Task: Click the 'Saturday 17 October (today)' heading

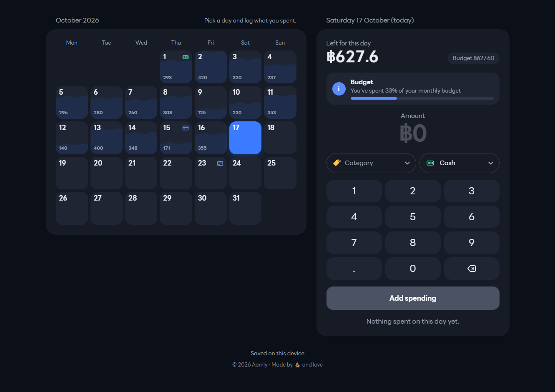Action: pyautogui.click(x=370, y=20)
